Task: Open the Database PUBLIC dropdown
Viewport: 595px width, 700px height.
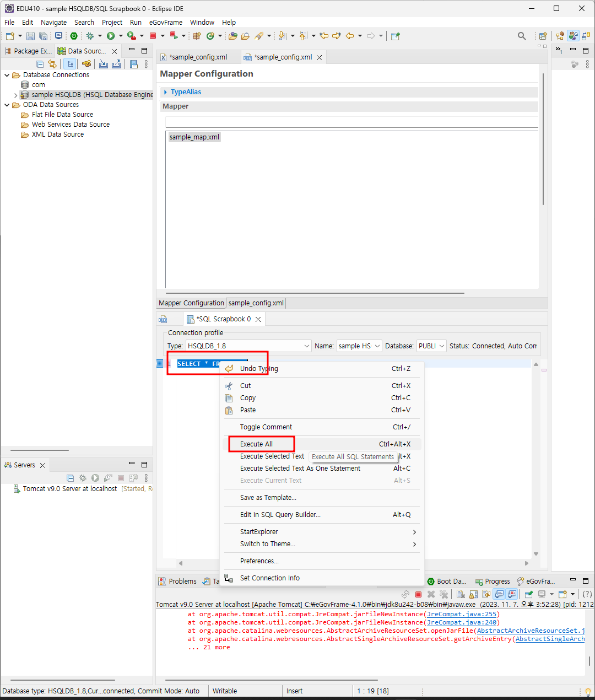Action: tap(441, 346)
